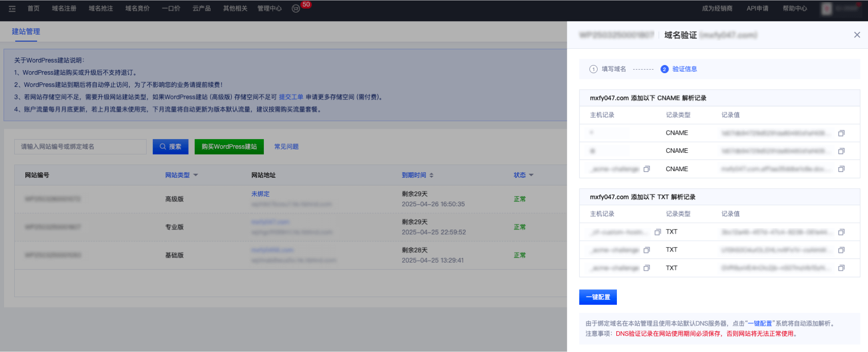
Task: Open the 域名注册 menu item
Action: [64, 9]
